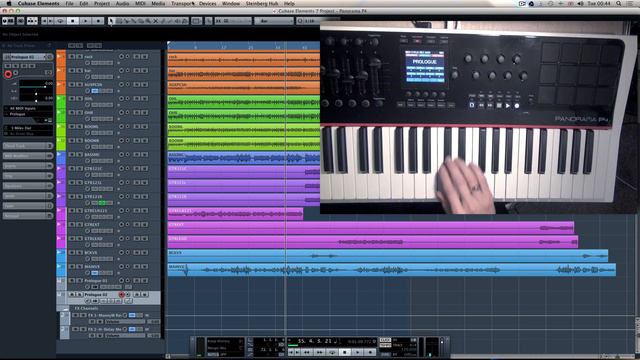The width and height of the screenshot is (640, 360).
Task: Expand the Notepad inspector section
Action: 28,216
